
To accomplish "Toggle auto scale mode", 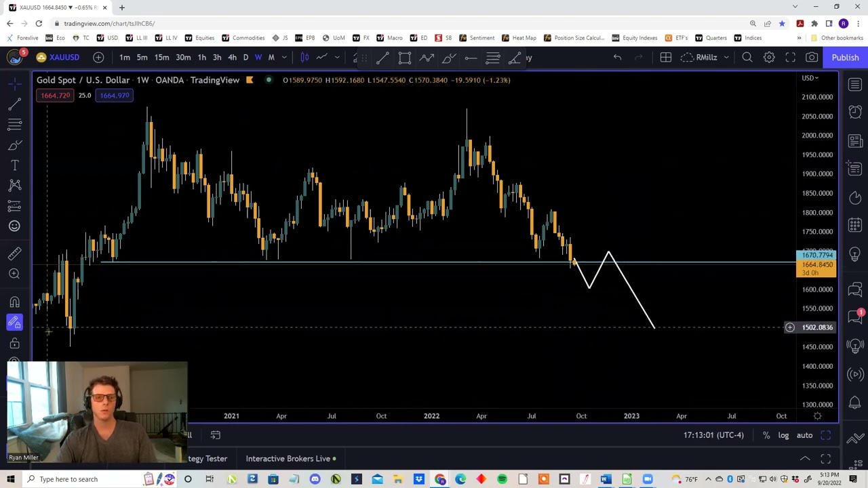I will click(x=804, y=435).
